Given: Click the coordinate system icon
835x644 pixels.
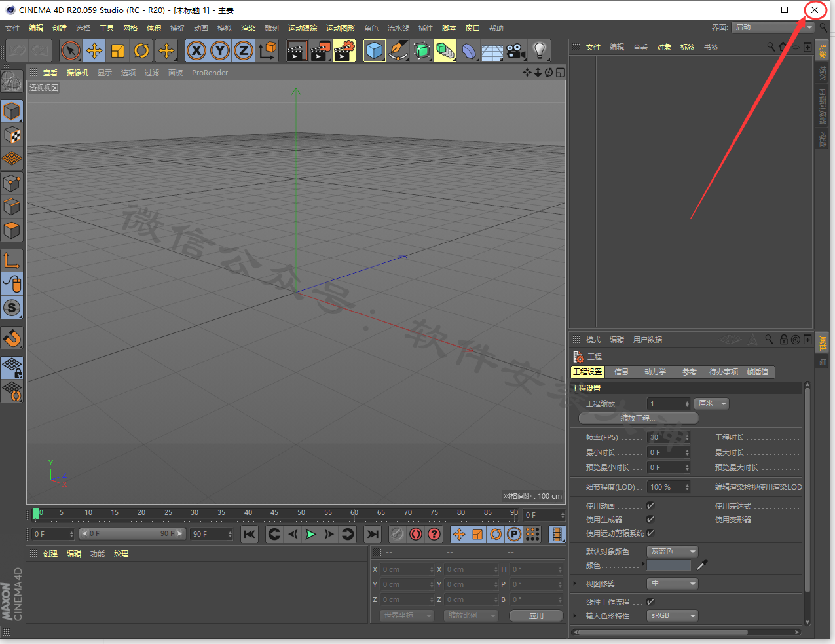Looking at the screenshot, I should [267, 50].
